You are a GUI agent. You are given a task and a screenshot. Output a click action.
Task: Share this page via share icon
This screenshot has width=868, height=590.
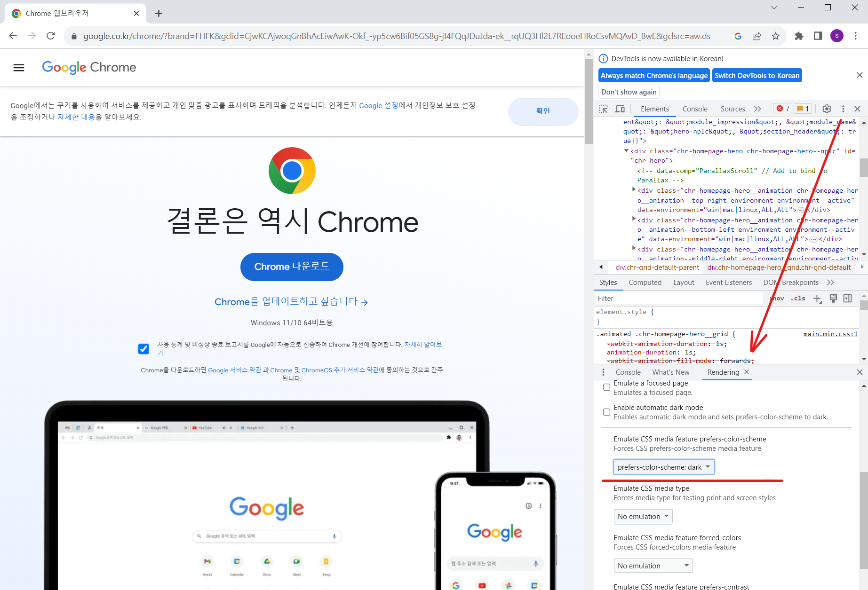(x=757, y=36)
